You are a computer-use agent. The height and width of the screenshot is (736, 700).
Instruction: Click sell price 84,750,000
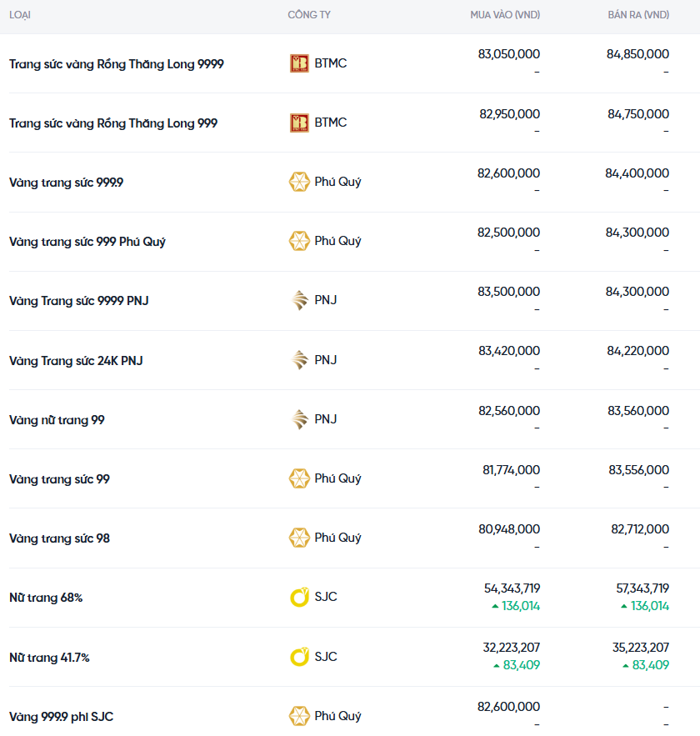tap(638, 113)
